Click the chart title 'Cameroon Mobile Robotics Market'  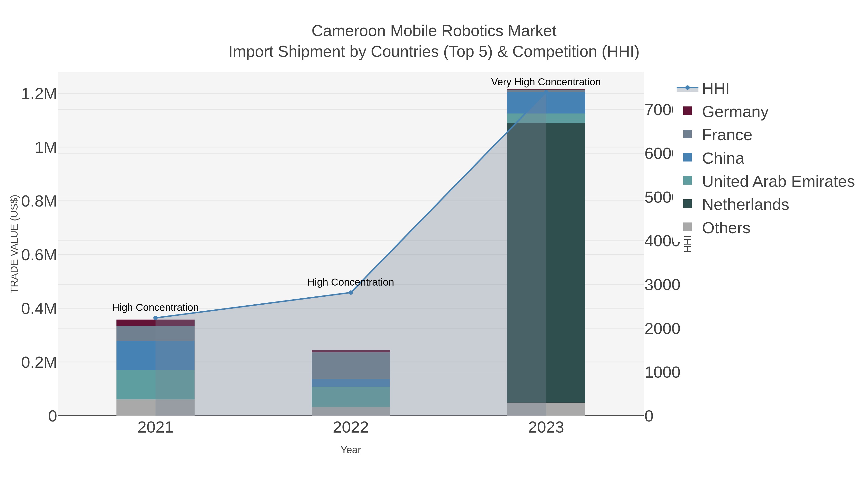coord(434,31)
